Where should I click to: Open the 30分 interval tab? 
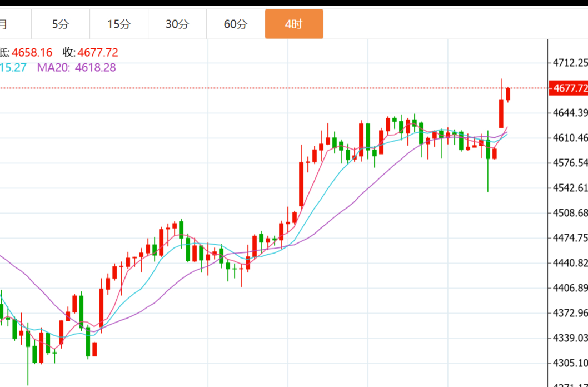click(x=177, y=24)
